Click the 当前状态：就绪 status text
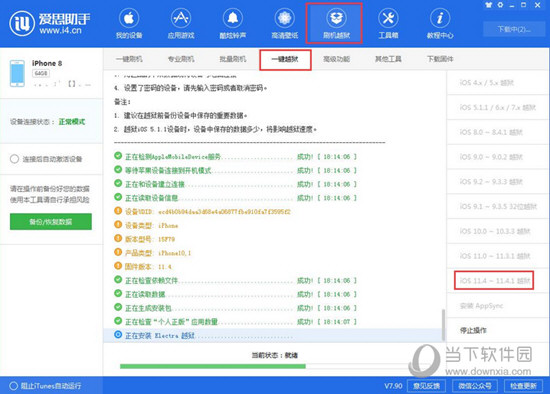The image size is (550, 394). 275,355
